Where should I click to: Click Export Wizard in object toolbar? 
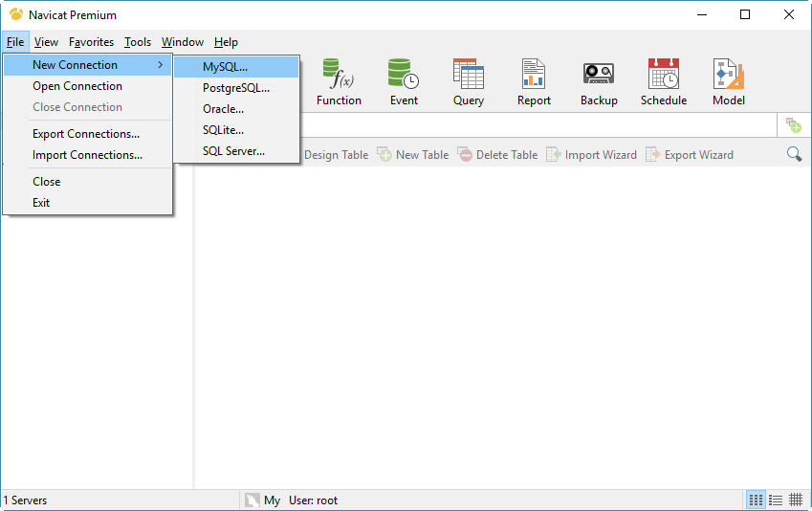tap(690, 154)
